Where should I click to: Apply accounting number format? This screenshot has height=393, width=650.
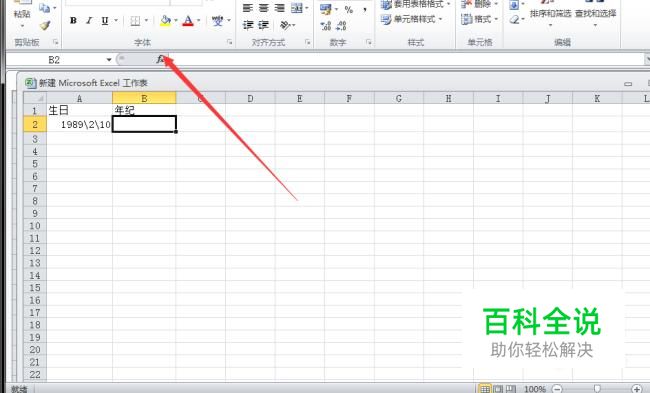326,9
